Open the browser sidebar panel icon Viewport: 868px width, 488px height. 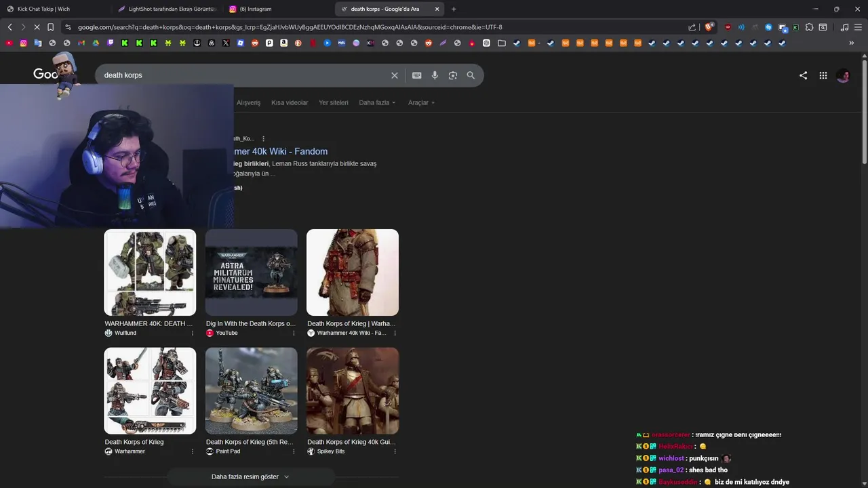pyautogui.click(x=823, y=27)
